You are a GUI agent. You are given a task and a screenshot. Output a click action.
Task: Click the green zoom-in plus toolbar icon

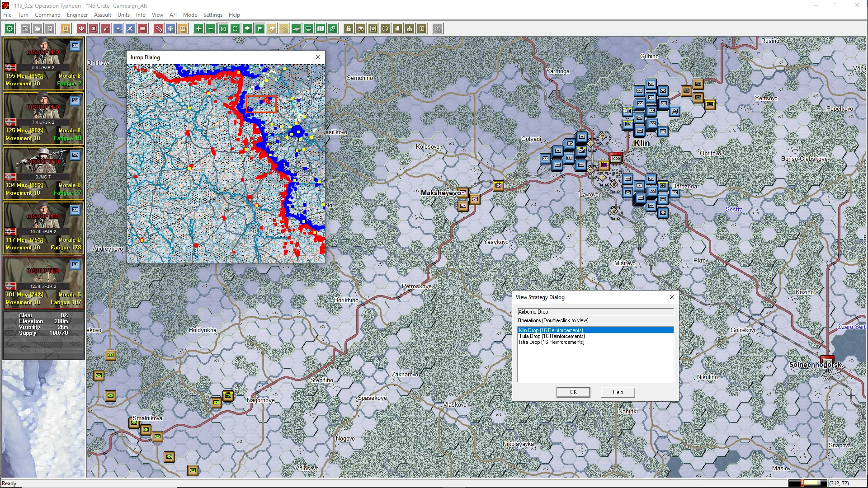[x=198, y=28]
